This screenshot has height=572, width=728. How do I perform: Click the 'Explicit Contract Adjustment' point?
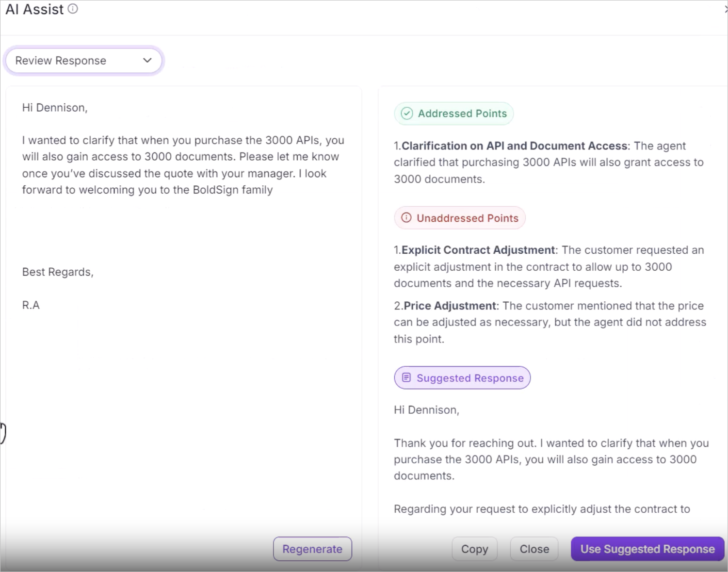coord(478,250)
